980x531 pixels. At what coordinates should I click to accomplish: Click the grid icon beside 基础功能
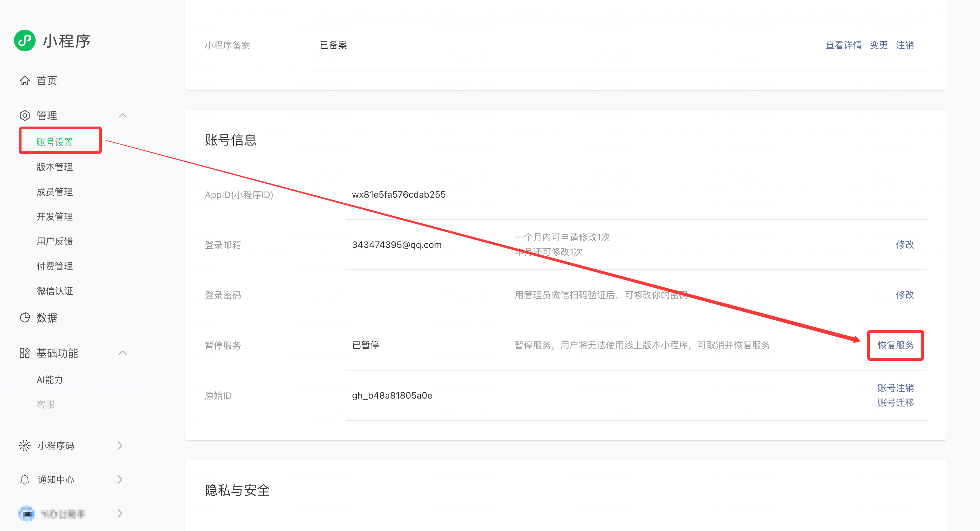pyautogui.click(x=25, y=353)
